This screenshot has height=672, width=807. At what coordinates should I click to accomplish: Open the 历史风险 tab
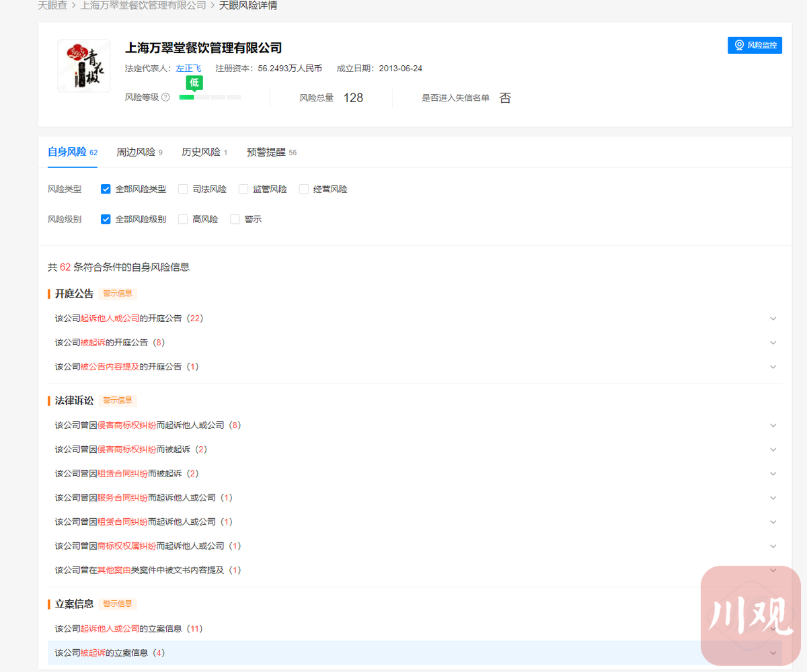click(201, 153)
